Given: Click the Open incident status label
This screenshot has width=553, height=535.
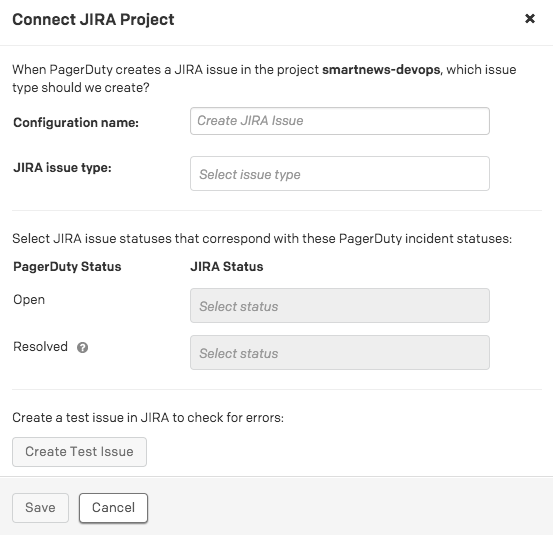Looking at the screenshot, I should click(x=29, y=300).
